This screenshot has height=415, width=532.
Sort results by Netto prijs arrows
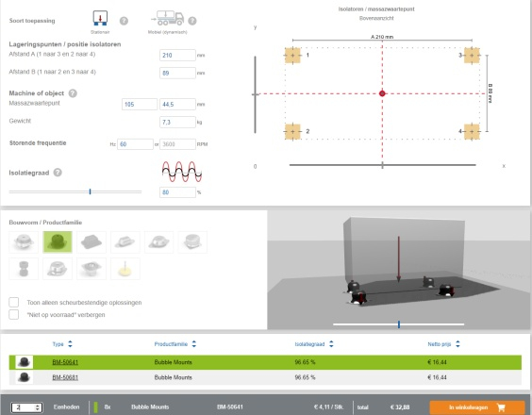(457, 343)
